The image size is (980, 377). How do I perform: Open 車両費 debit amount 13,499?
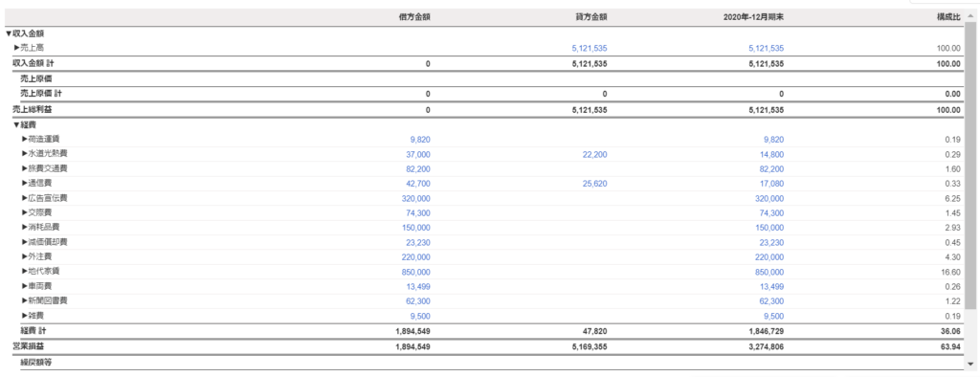click(418, 286)
